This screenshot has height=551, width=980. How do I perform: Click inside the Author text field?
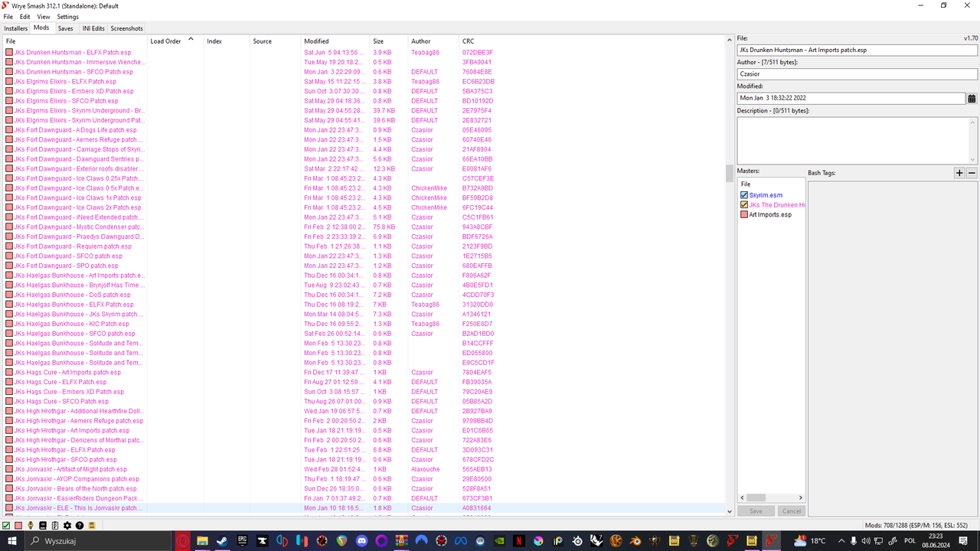(x=842, y=72)
